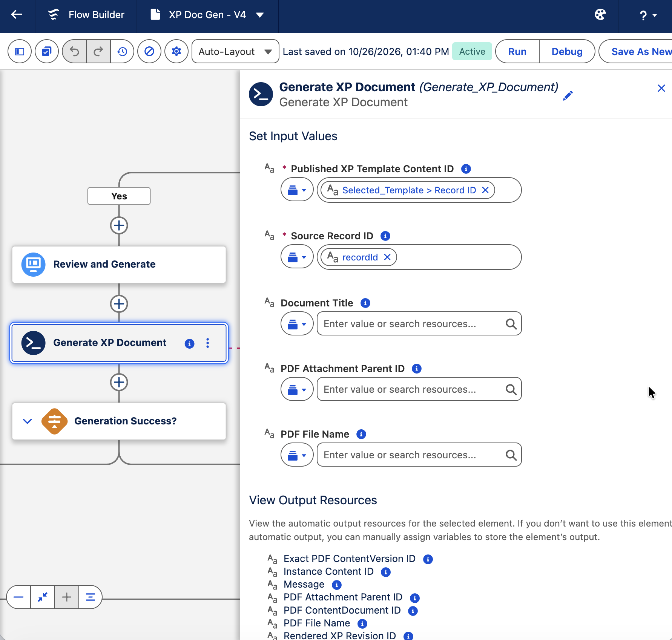Open Generate XP Document element action menu
The width and height of the screenshot is (672, 640).
click(x=207, y=343)
